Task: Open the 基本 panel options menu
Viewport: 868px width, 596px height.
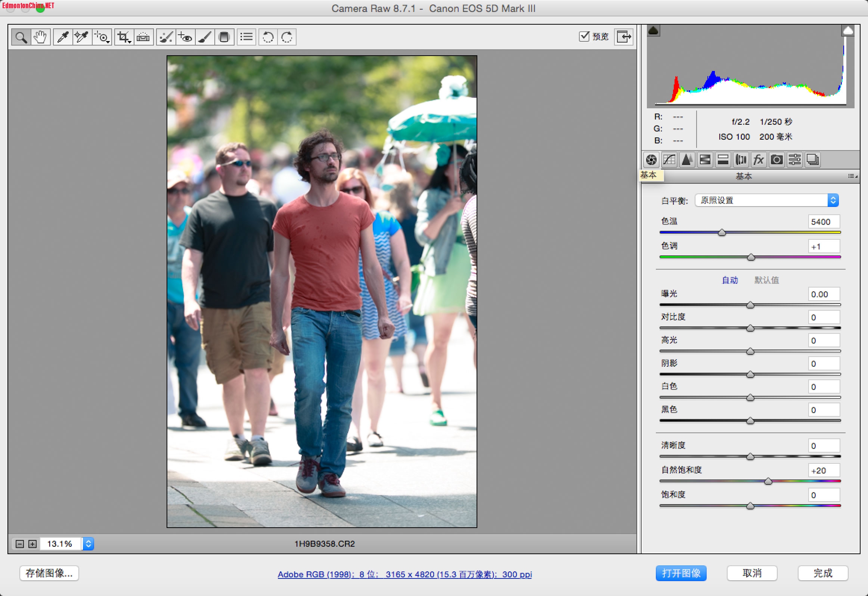Action: (x=852, y=176)
